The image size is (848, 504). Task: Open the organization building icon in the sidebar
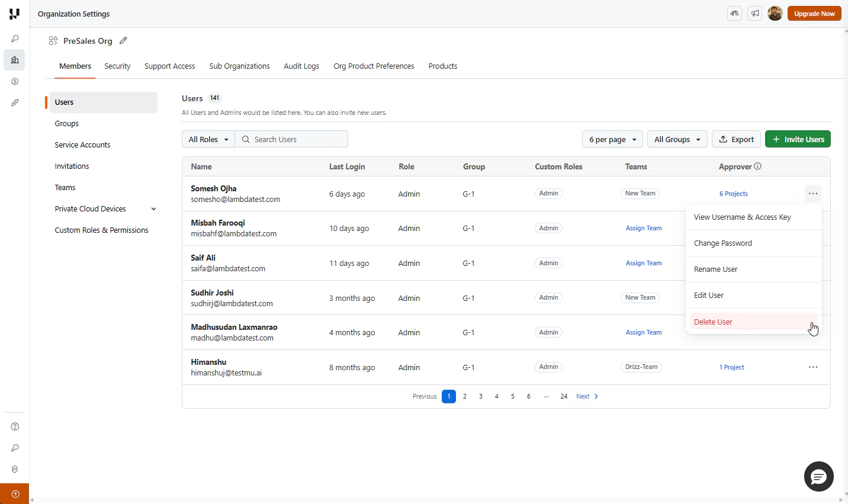tap(15, 60)
